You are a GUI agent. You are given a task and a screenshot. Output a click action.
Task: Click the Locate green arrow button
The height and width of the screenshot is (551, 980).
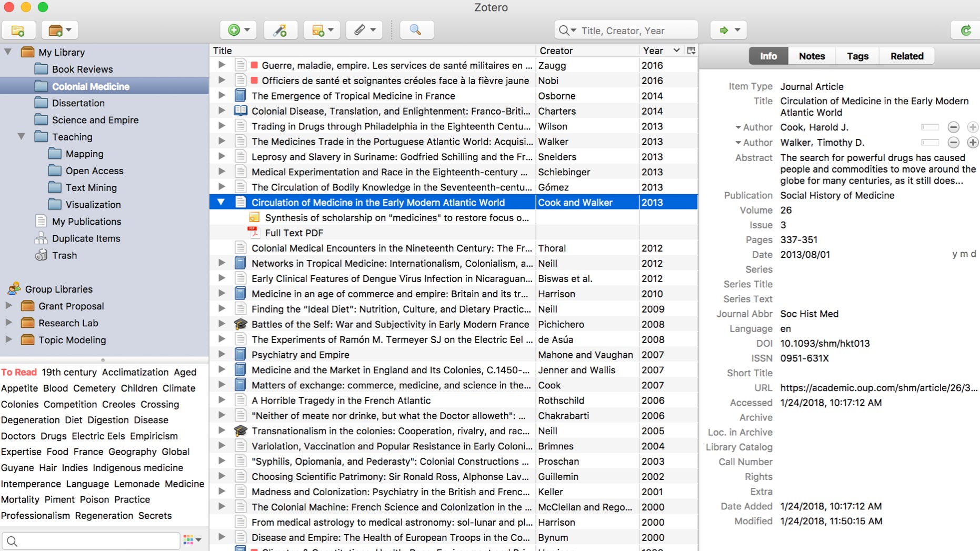(x=728, y=30)
